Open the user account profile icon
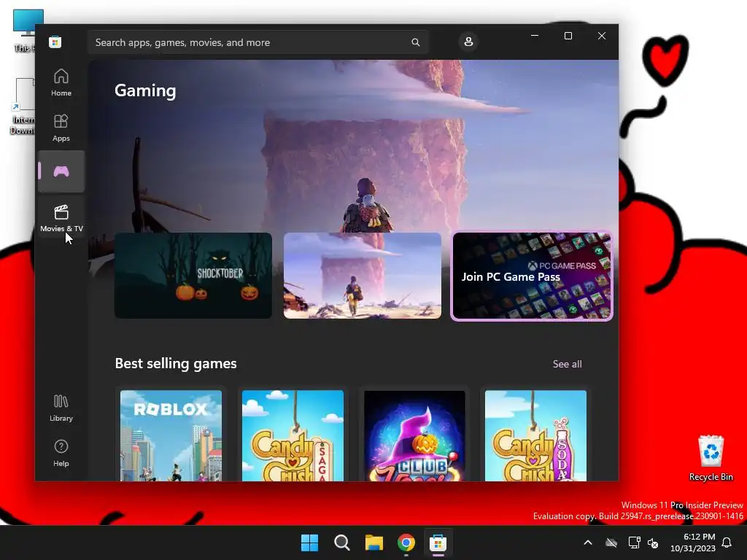This screenshot has width=747, height=560. pyautogui.click(x=468, y=42)
